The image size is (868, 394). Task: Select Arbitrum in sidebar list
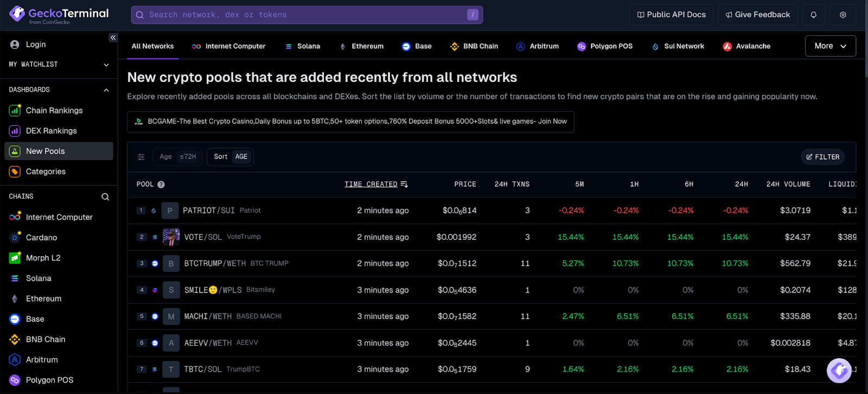coord(59,359)
